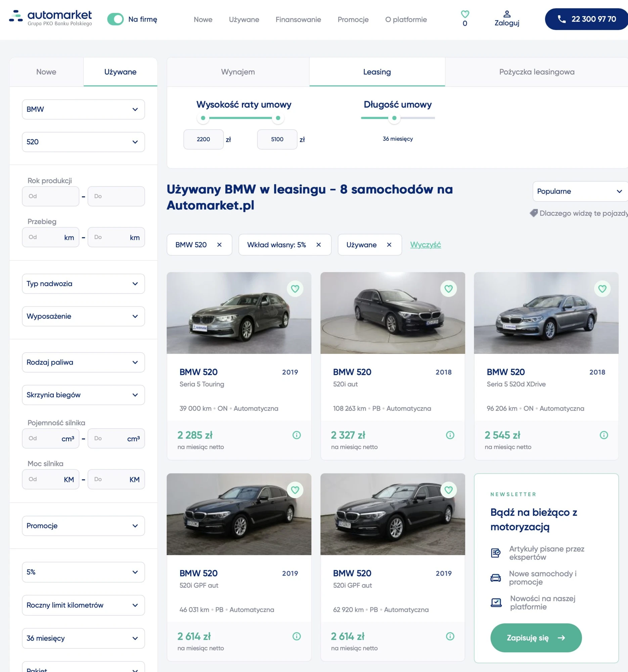Screen dimensions: 628x672
Task: Click the maximum installment slider handle
Action: pos(278,118)
